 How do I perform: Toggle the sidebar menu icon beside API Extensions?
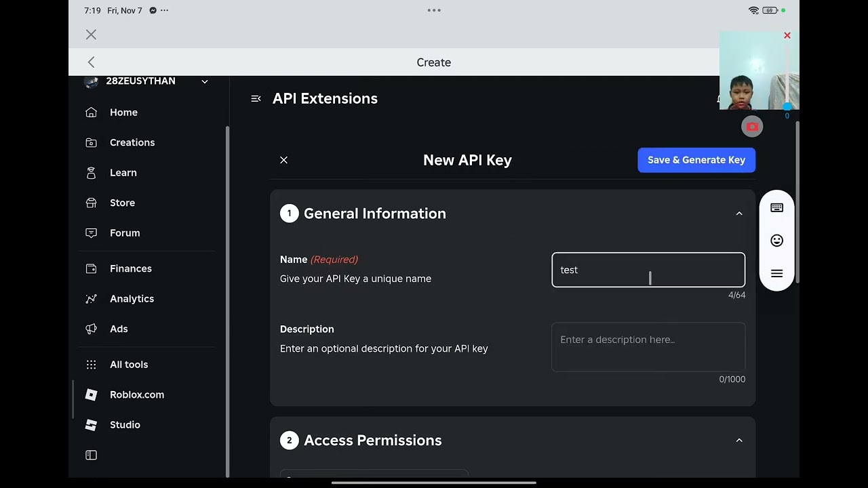coord(256,99)
